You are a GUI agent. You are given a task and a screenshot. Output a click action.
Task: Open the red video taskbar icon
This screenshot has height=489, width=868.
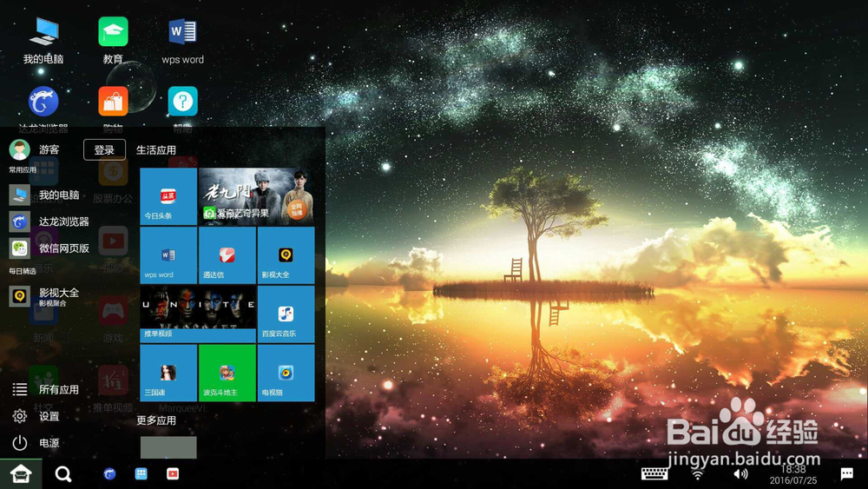click(x=173, y=473)
